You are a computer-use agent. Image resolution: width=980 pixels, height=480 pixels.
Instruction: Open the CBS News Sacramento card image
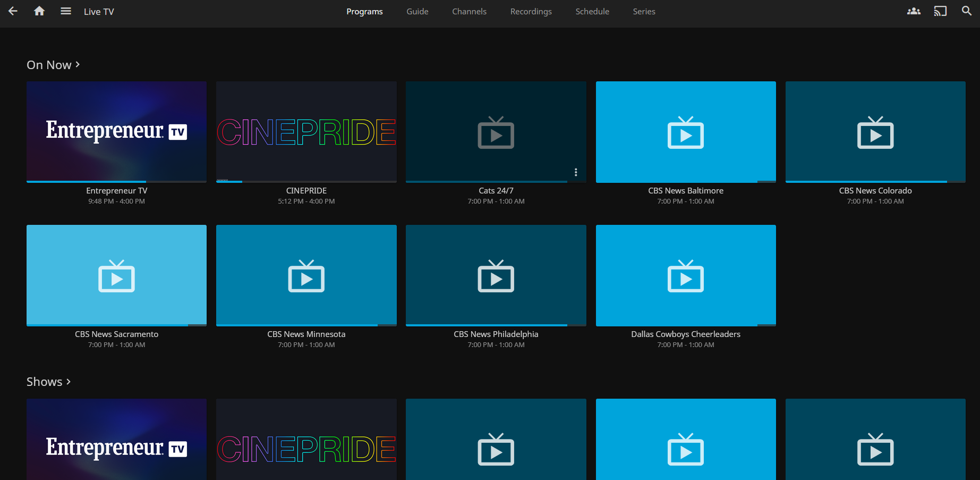coord(116,275)
